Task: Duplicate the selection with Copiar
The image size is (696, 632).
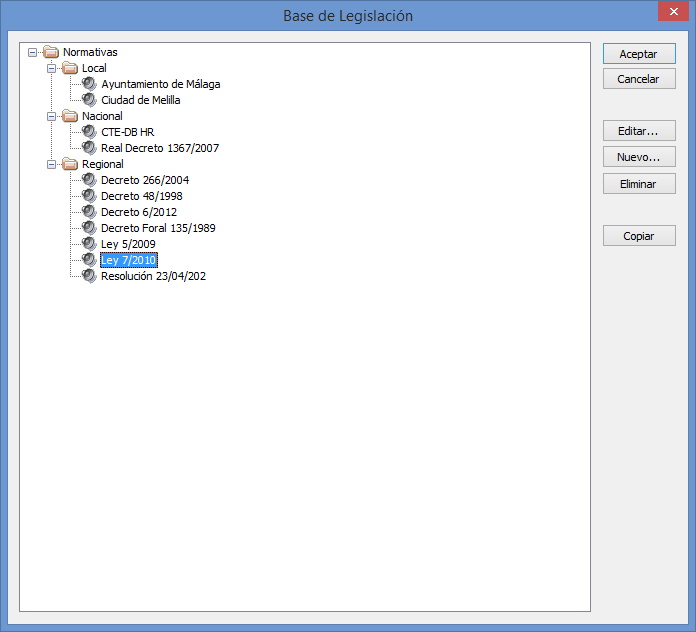Action: pos(639,236)
